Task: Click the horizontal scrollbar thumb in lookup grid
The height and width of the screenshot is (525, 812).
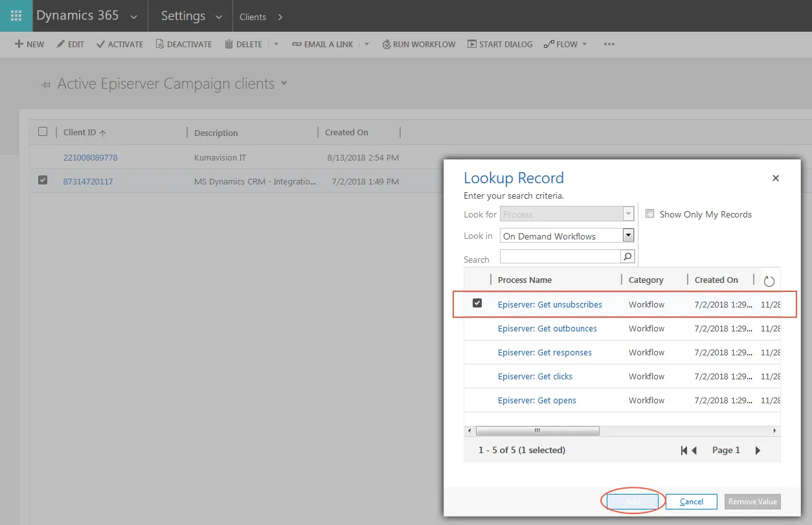Action: coord(537,430)
